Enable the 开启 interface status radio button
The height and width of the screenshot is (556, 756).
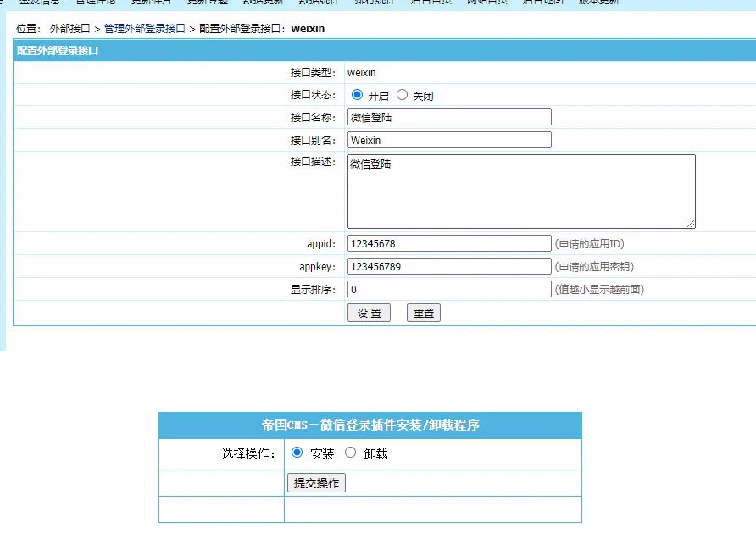click(357, 94)
